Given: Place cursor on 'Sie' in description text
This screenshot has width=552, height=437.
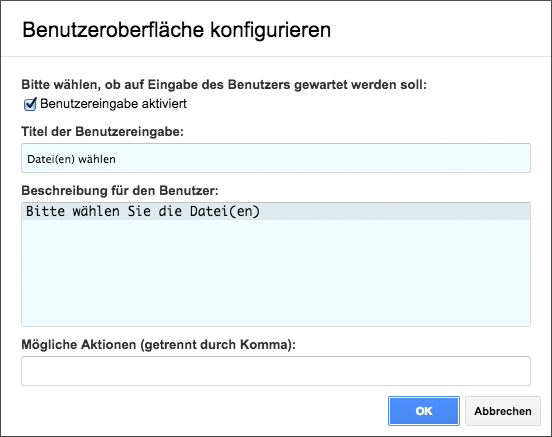Looking at the screenshot, I should tap(139, 211).
